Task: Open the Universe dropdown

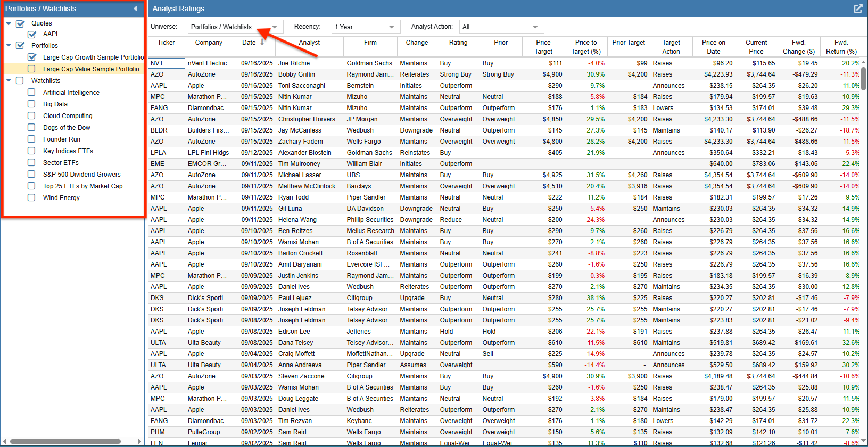Action: (235, 27)
